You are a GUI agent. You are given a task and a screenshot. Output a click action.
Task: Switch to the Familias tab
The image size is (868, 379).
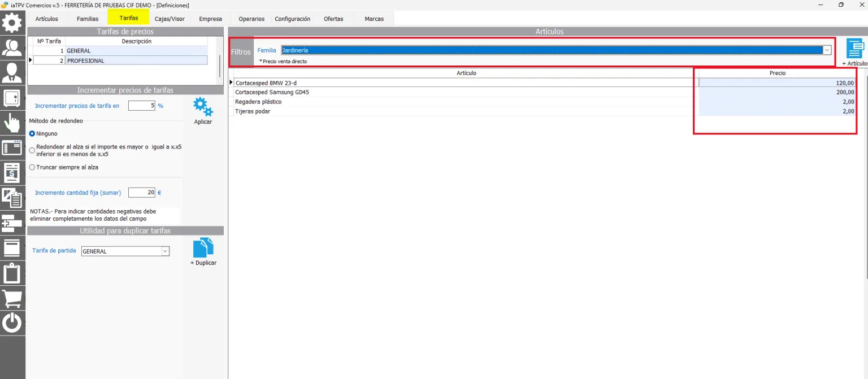(x=88, y=19)
